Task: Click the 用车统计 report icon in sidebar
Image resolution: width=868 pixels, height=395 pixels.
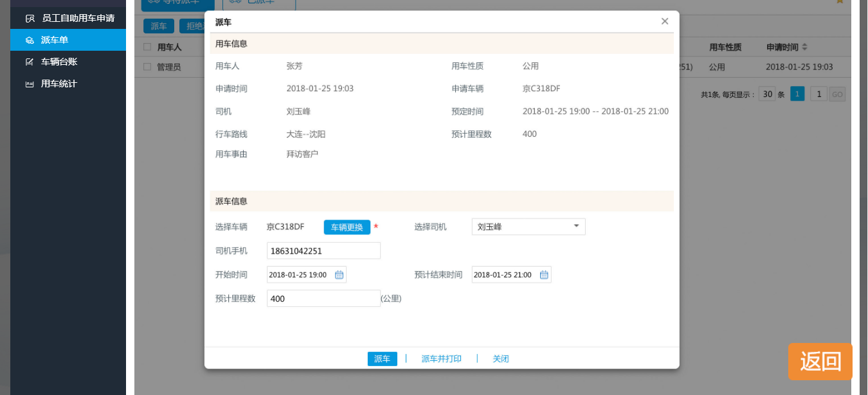Action: coord(28,83)
